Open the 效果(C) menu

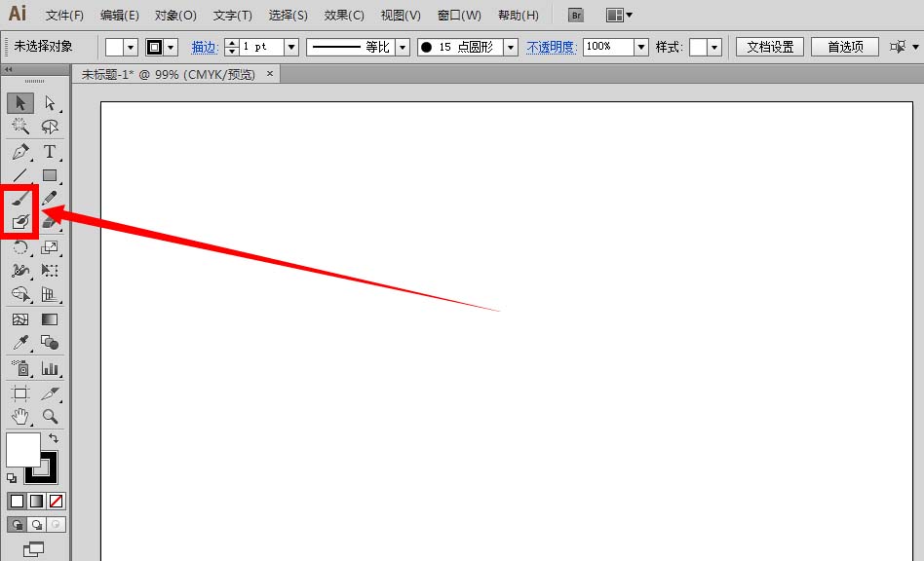coord(344,16)
